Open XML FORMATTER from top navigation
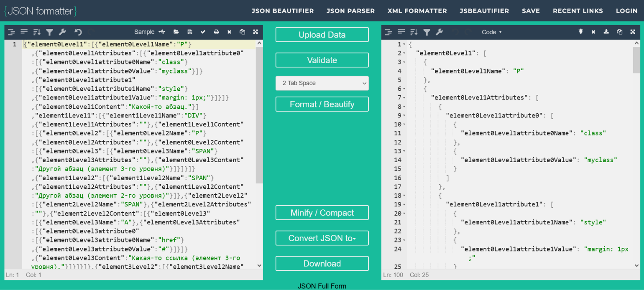Viewport: 644px width, 290px height. (417, 11)
